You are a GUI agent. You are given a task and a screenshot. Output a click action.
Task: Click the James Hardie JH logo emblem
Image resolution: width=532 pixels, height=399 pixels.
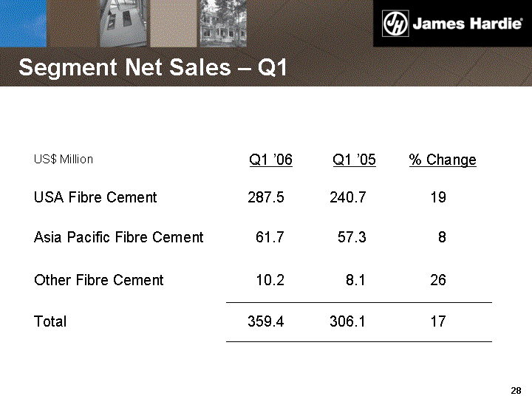tap(395, 23)
